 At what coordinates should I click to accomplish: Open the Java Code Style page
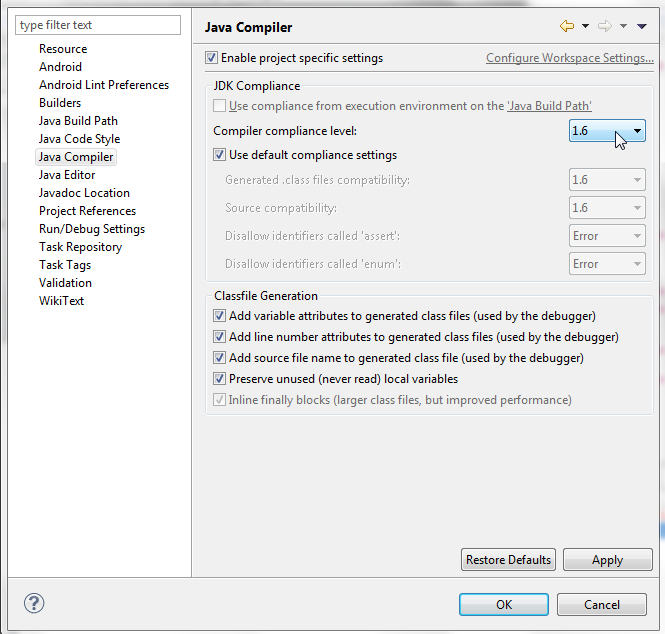(x=79, y=139)
